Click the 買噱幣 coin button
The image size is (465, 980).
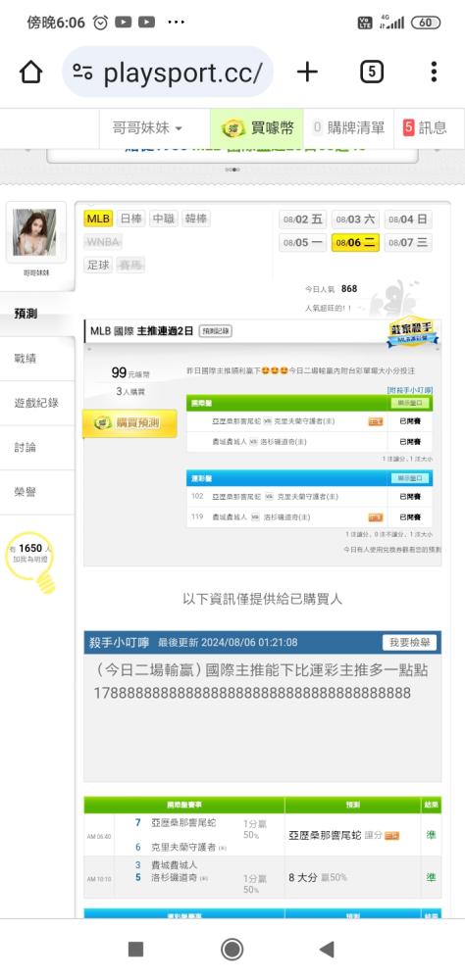[x=257, y=128]
